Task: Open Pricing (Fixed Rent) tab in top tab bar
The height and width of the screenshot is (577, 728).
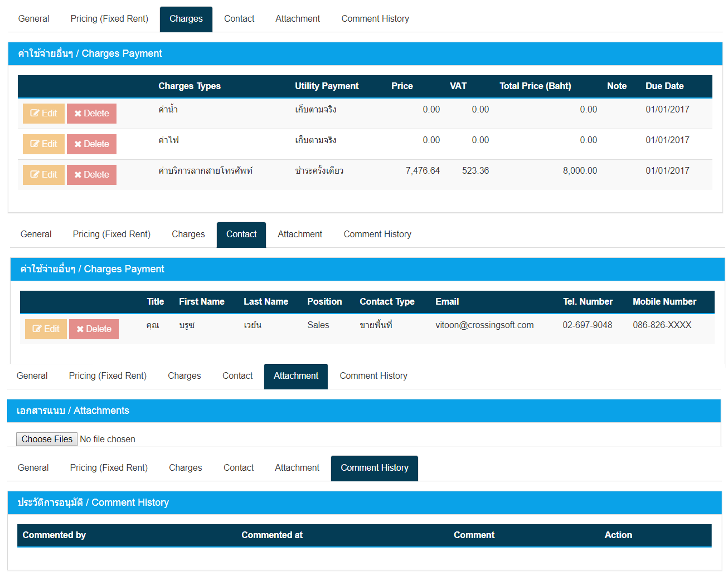Action: click(x=109, y=19)
